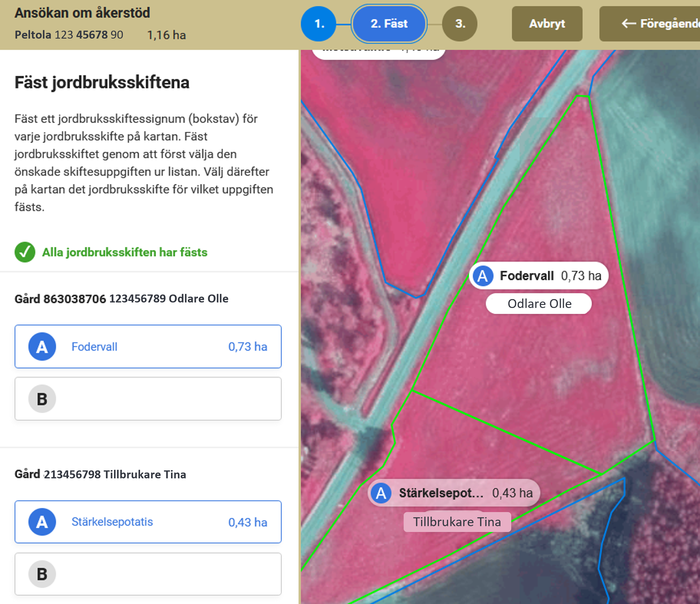
Task: Click the Odlare Olle label on the map
Action: [x=539, y=304]
